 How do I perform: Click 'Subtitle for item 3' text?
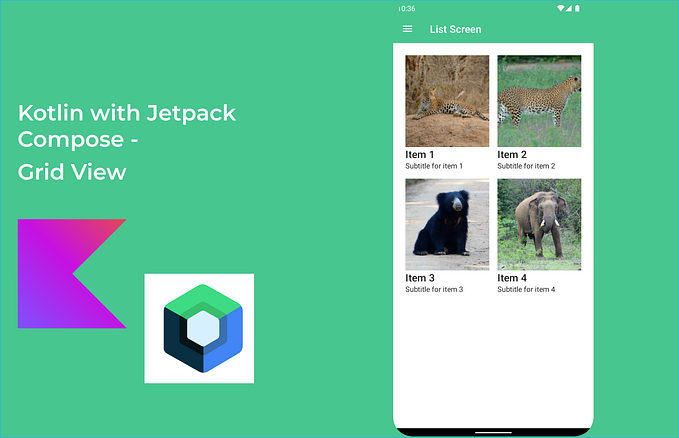click(434, 289)
